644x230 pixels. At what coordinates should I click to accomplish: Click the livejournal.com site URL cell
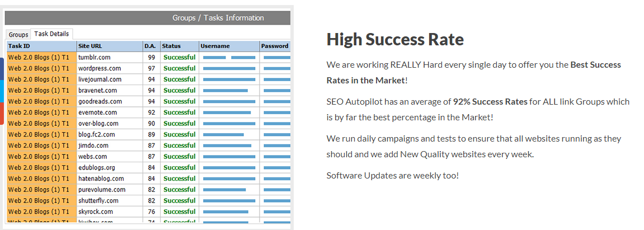pos(100,79)
